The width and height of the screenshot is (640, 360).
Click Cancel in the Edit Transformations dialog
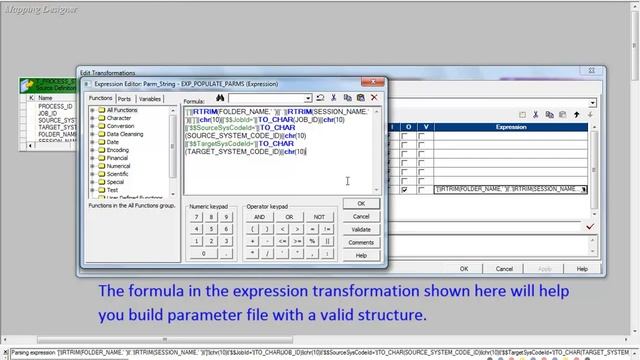point(504,269)
